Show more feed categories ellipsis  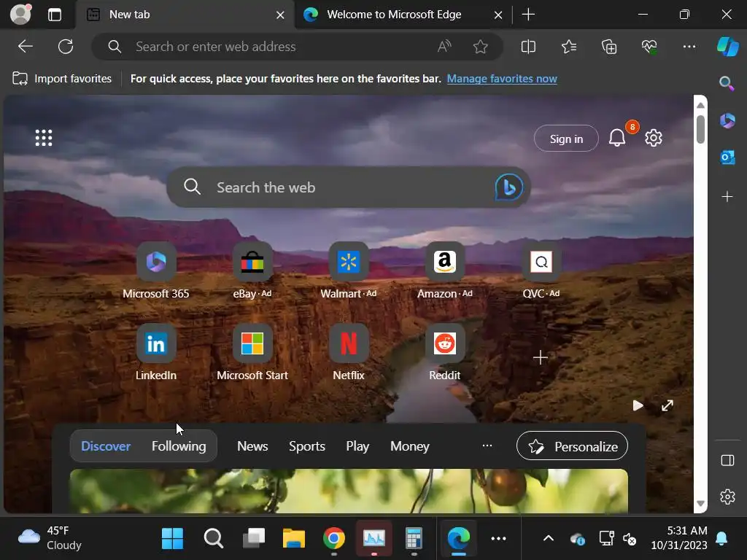pos(487,446)
